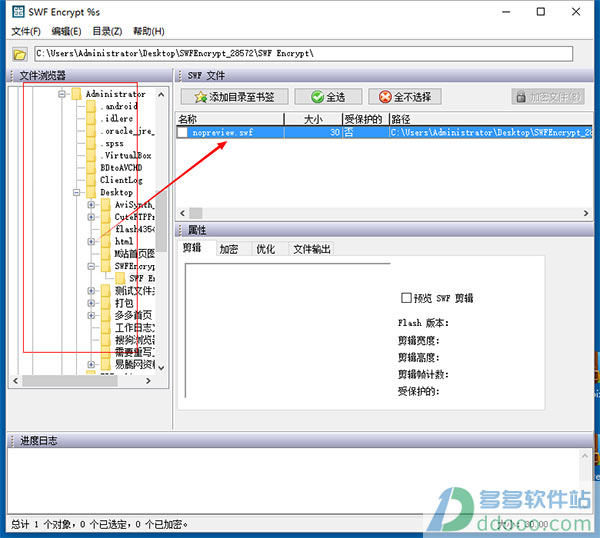Open the 帮助(H) menu
Image resolution: width=600 pixels, height=538 pixels.
(148, 31)
